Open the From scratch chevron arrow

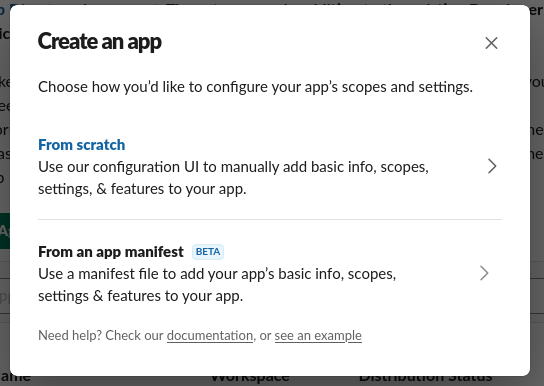(x=492, y=166)
